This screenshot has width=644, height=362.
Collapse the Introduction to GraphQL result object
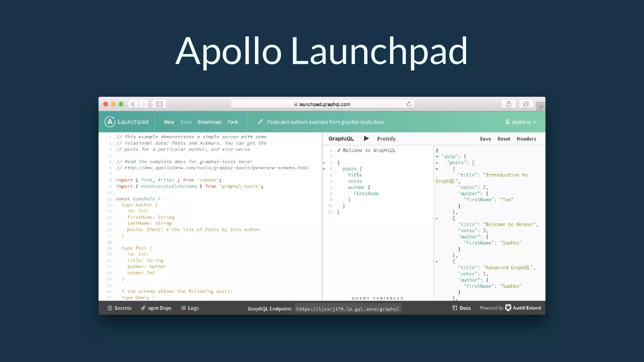tap(437, 169)
